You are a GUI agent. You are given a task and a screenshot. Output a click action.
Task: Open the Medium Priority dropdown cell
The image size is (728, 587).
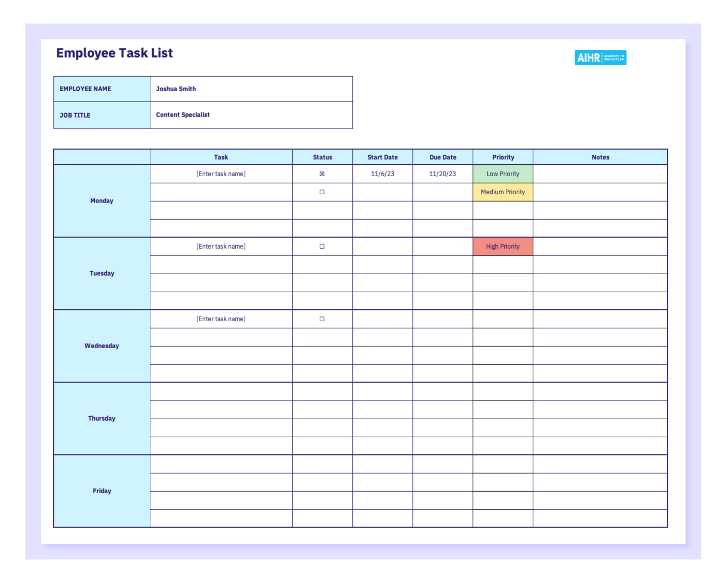(x=503, y=192)
